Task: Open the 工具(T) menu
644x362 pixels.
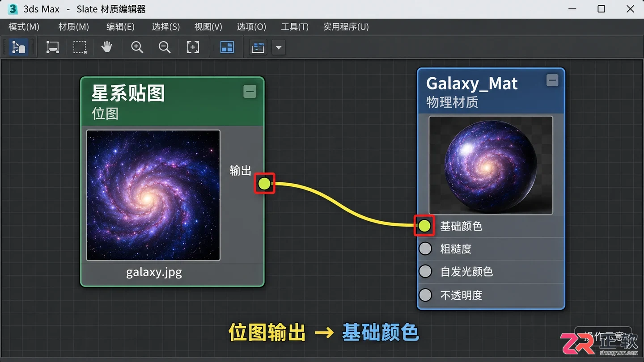Action: point(295,27)
